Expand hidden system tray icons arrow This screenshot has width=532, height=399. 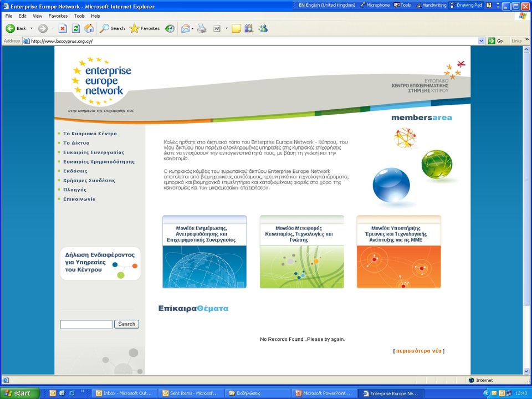(486, 393)
